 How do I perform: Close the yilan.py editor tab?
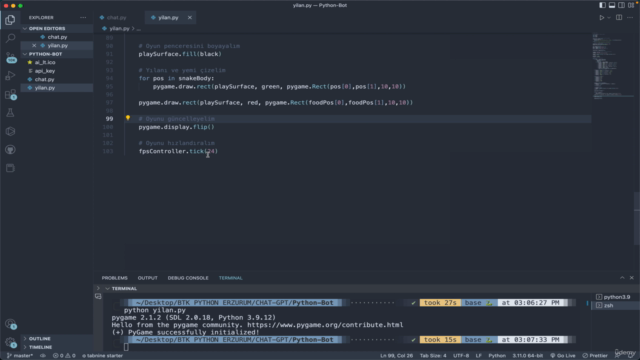click(x=190, y=18)
